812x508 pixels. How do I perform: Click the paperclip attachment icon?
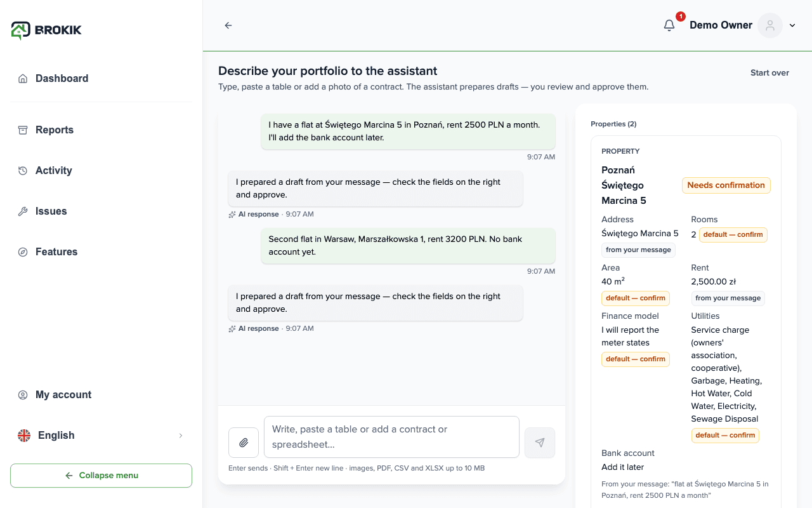tap(244, 443)
